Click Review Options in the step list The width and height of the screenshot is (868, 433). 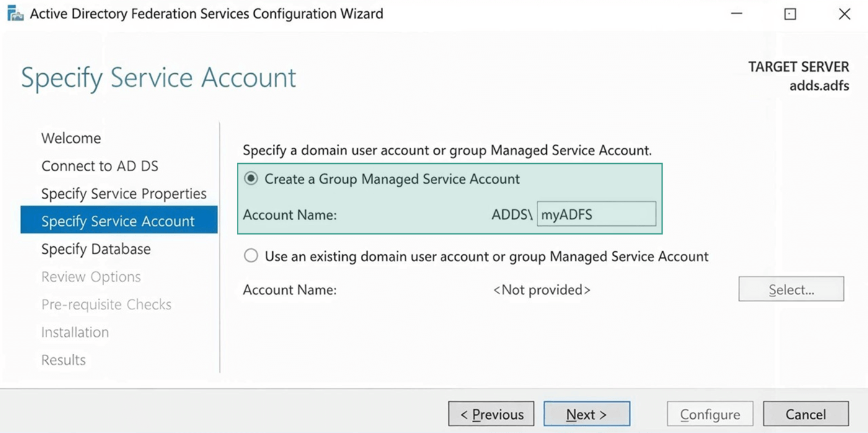point(91,277)
